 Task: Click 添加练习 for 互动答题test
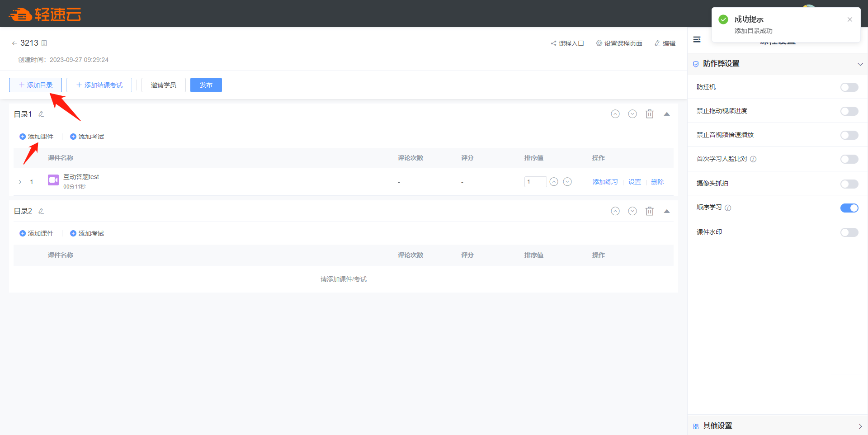(x=605, y=182)
